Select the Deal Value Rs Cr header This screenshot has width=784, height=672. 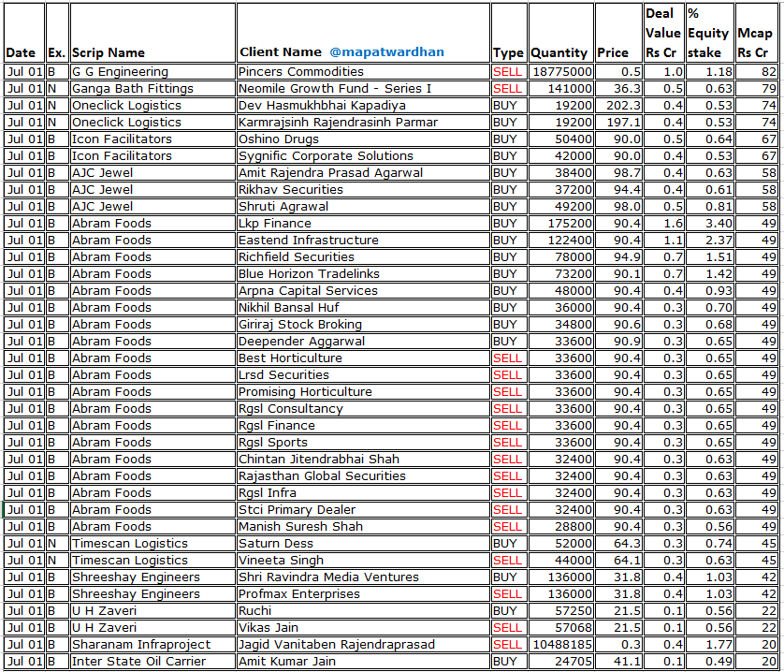click(x=663, y=33)
